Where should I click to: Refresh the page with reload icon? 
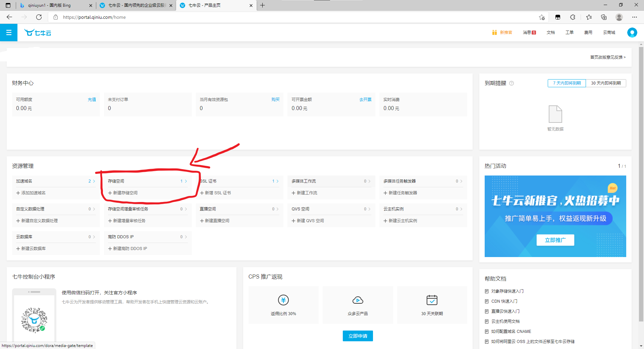click(x=39, y=17)
